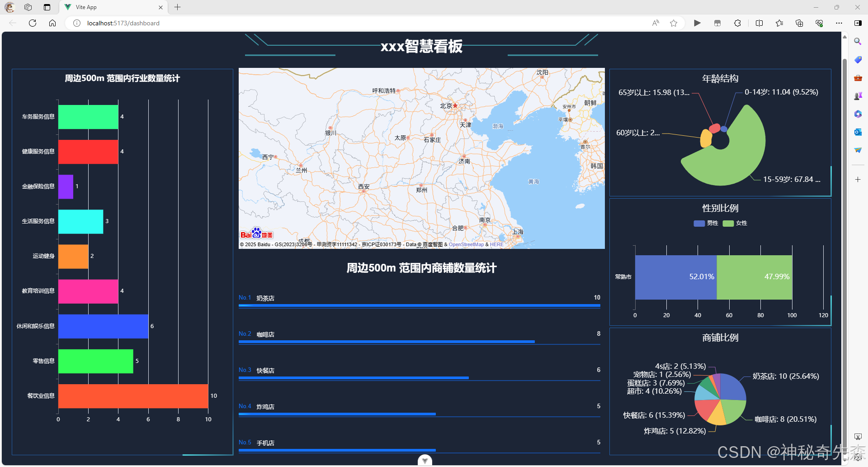The image size is (868, 467).
Task: Open the workspaces icon
Action: [28, 7]
